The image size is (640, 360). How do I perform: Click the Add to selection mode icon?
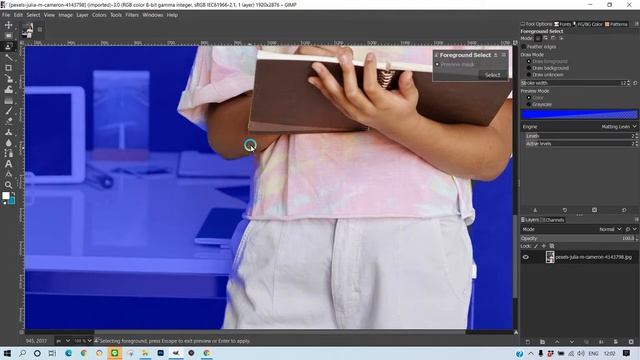click(x=546, y=38)
